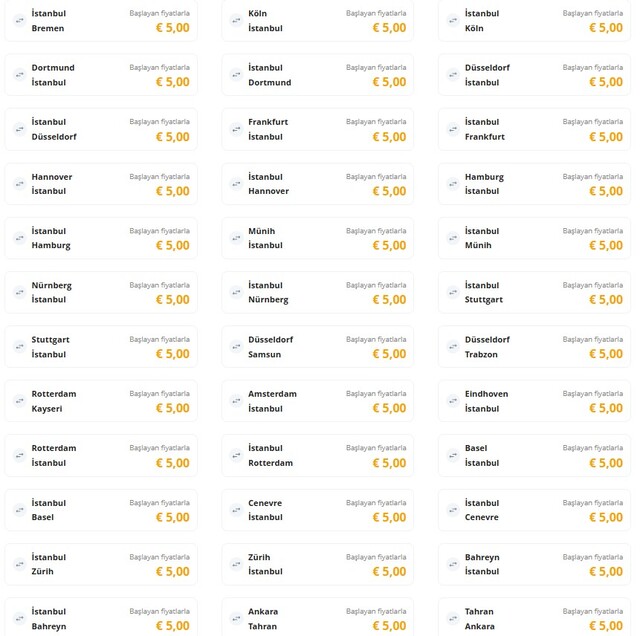Click route icon on İstanbul–Bremen card
640x636 pixels.
(x=19, y=20)
